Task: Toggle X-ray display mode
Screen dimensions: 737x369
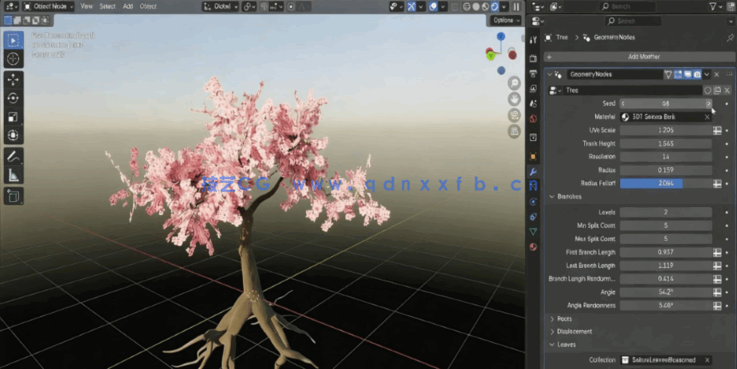Action: [455, 7]
